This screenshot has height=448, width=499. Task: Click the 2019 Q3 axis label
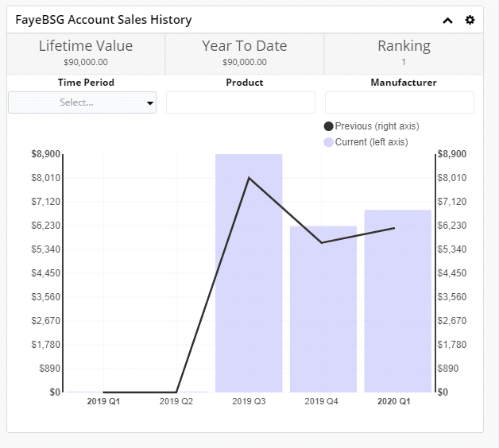pos(249,401)
